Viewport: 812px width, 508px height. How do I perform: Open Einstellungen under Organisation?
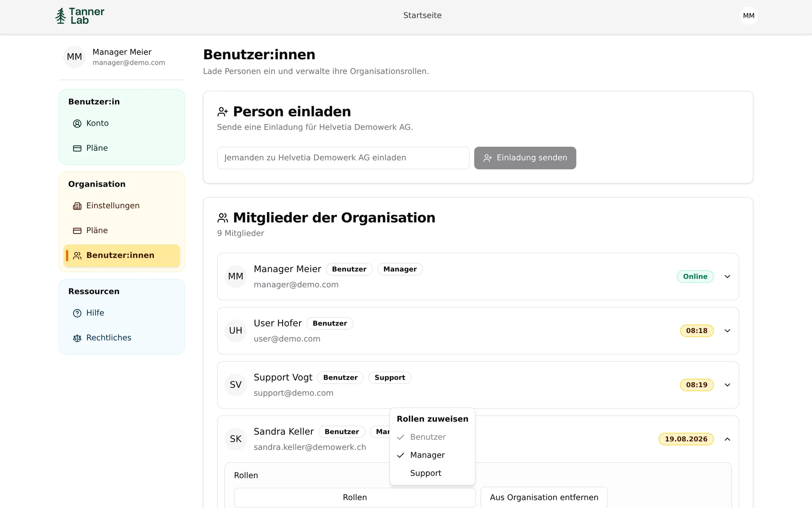coord(122,206)
